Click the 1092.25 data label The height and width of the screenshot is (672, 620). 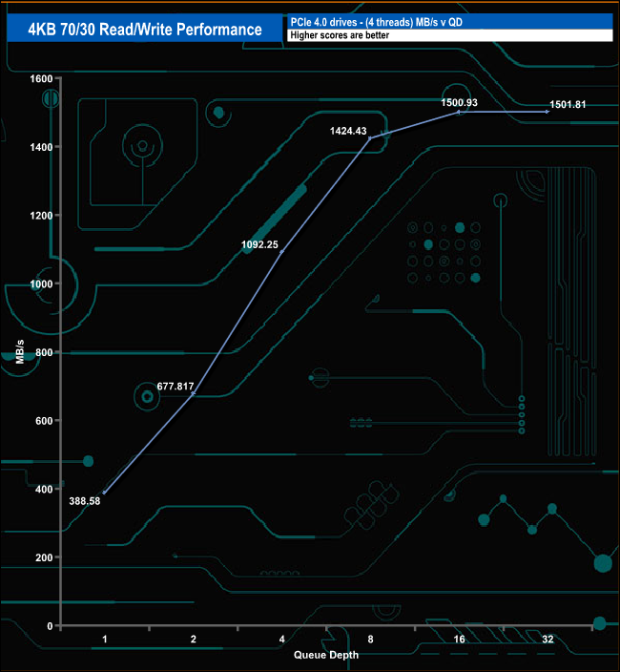click(259, 244)
